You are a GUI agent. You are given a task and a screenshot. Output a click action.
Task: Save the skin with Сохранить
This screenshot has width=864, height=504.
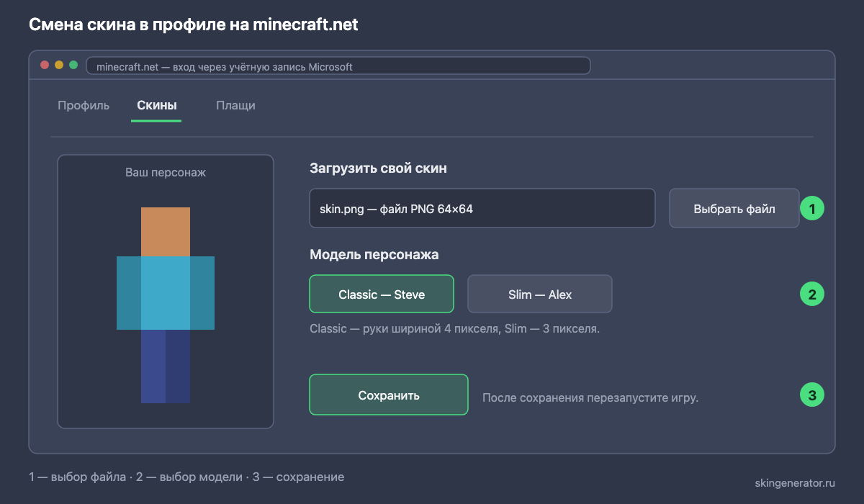tap(389, 395)
